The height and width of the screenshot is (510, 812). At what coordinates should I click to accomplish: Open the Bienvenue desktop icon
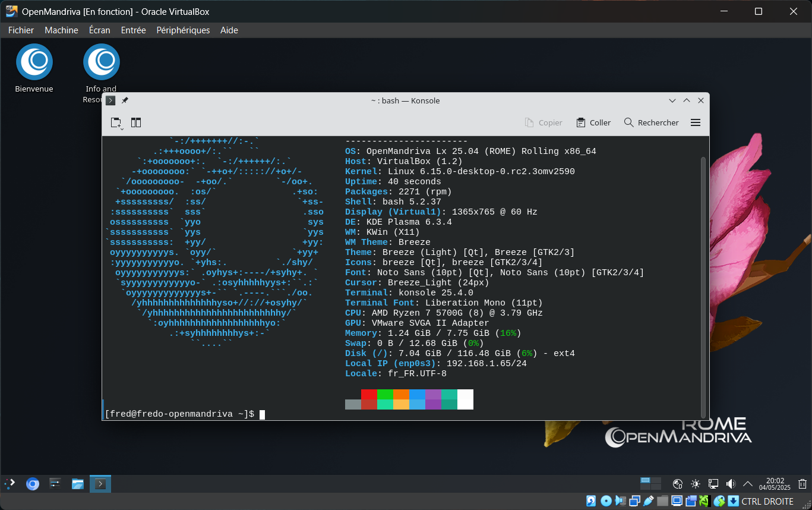[x=34, y=68]
